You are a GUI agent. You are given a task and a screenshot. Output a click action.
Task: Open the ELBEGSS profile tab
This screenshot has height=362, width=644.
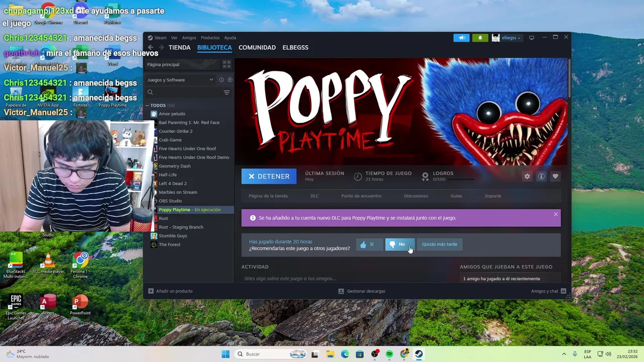[295, 47]
